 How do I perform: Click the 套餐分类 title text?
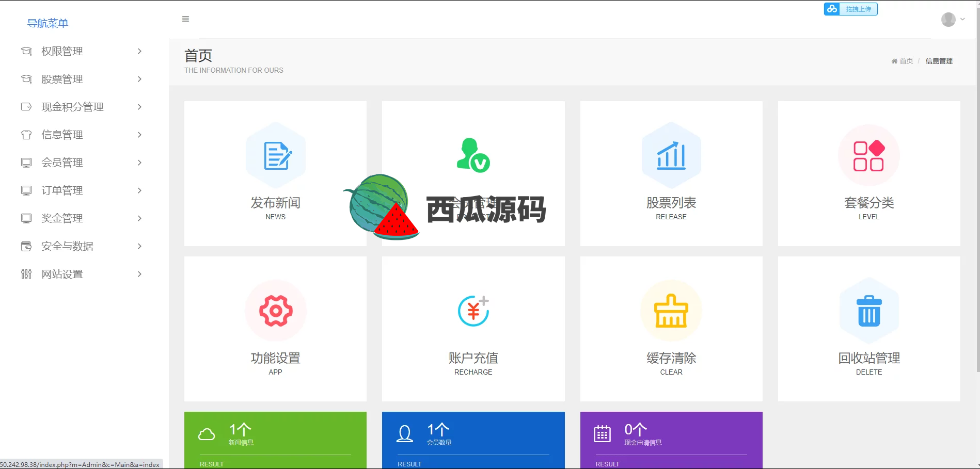pos(869,203)
